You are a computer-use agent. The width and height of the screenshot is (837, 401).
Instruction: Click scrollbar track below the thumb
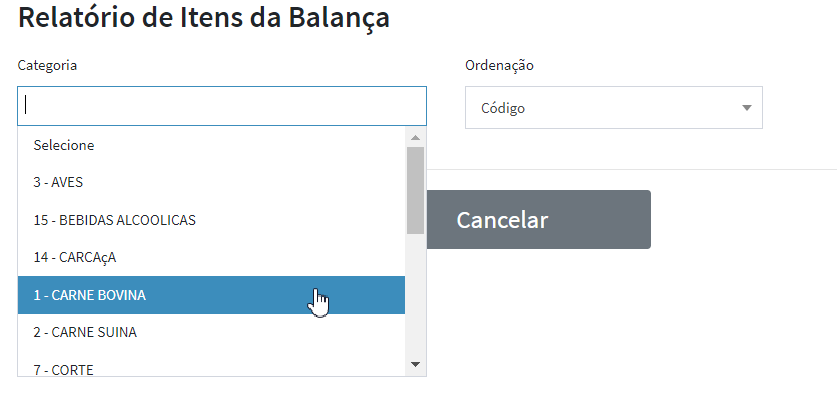(x=415, y=300)
